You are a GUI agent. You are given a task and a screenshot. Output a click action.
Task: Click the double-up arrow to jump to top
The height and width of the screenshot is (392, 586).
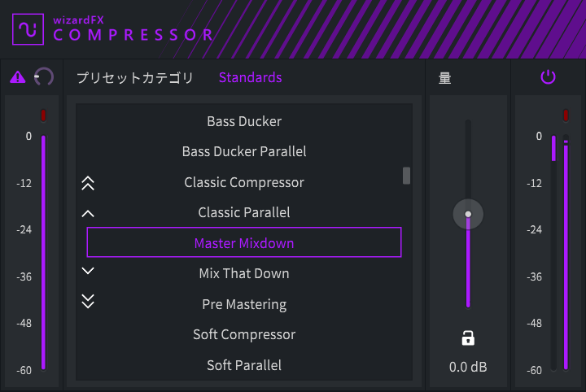coord(88,183)
